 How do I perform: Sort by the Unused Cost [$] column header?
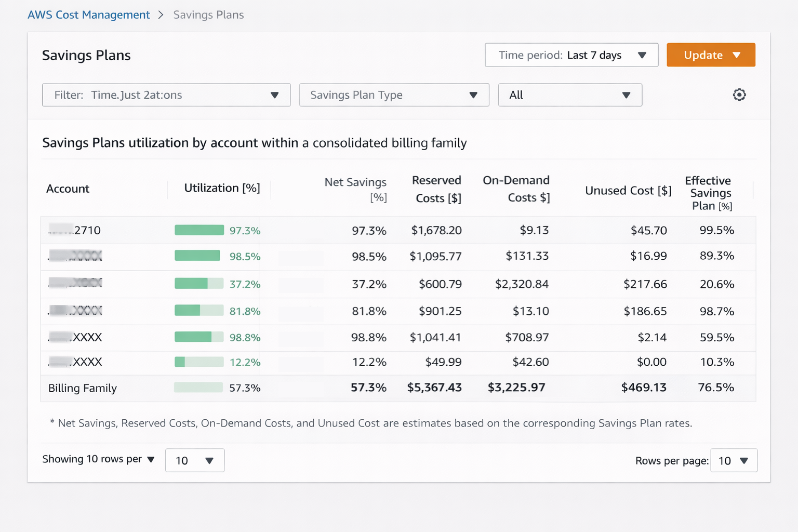pos(628,191)
